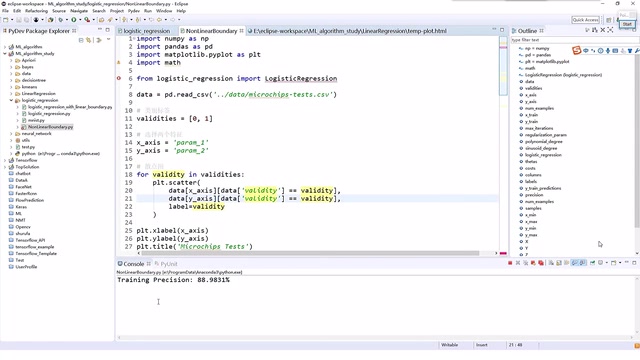640x360 pixels.
Task: Open the Window menu
Action: pos(164,11)
